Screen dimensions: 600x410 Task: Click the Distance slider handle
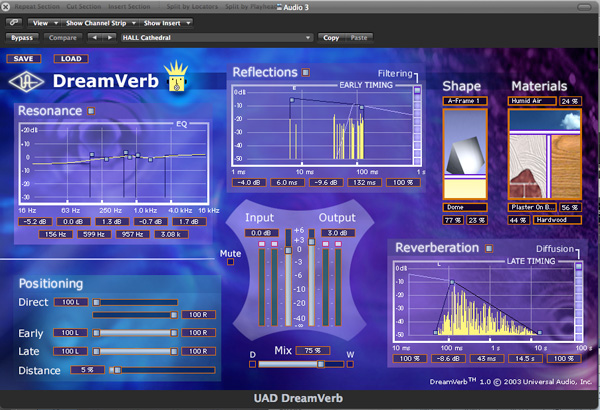pyautogui.click(x=117, y=370)
